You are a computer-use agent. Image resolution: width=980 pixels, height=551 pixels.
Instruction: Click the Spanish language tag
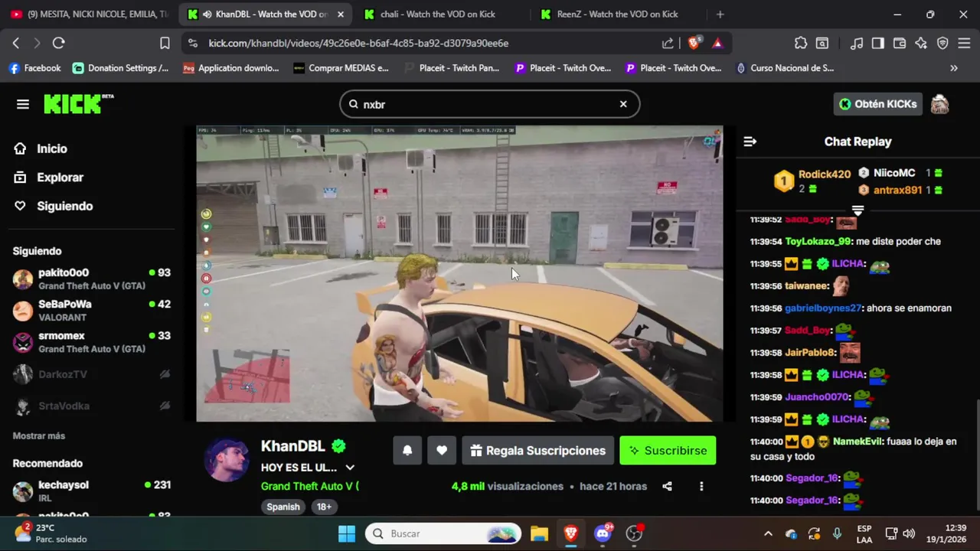coord(283,507)
